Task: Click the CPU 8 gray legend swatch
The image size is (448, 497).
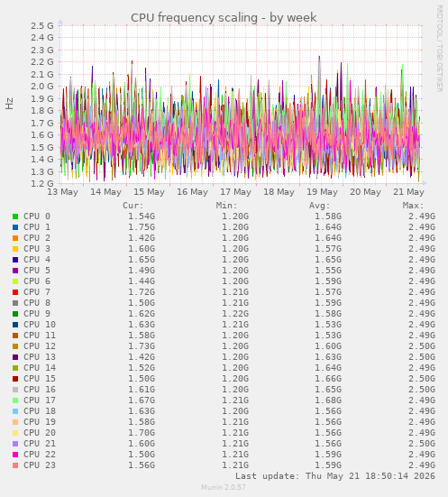Action: [15, 303]
